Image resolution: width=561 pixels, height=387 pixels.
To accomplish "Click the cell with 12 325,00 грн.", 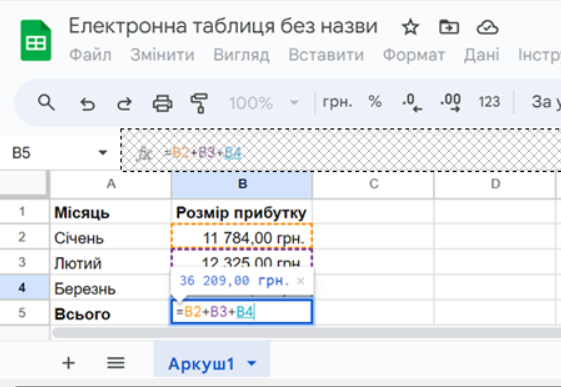I will 242,259.
